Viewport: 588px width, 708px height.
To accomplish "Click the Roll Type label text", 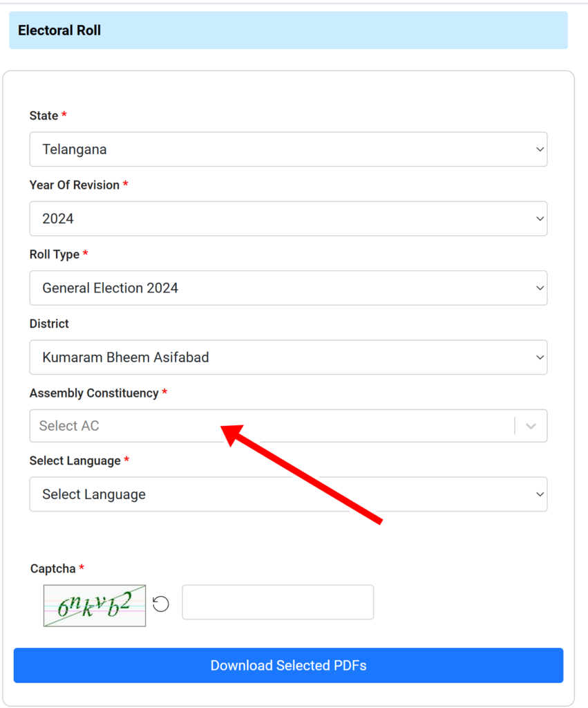I will coord(54,254).
